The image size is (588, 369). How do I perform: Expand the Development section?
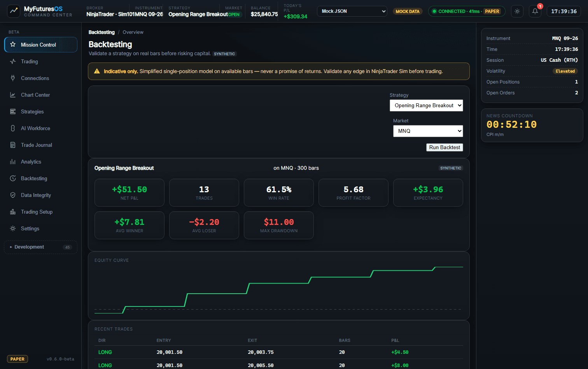tap(40, 247)
